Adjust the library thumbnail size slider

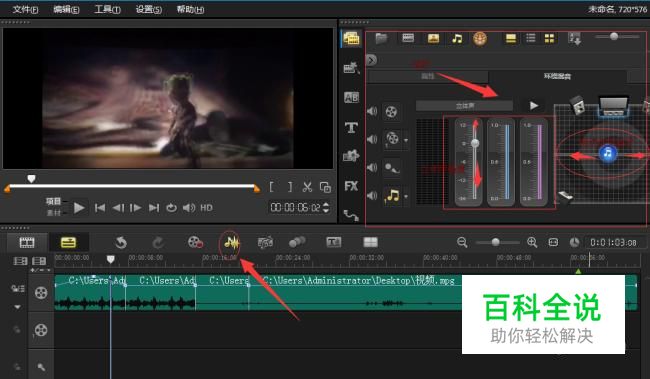click(614, 36)
